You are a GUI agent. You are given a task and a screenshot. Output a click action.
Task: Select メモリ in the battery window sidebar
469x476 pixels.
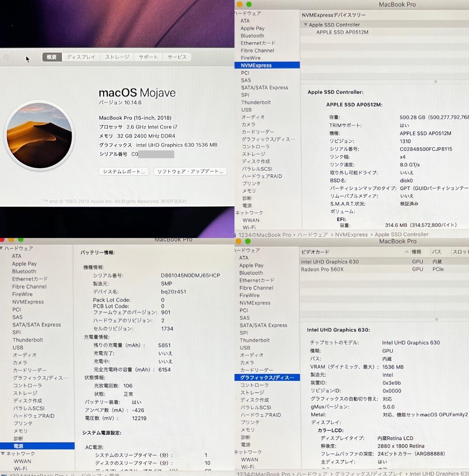20,431
